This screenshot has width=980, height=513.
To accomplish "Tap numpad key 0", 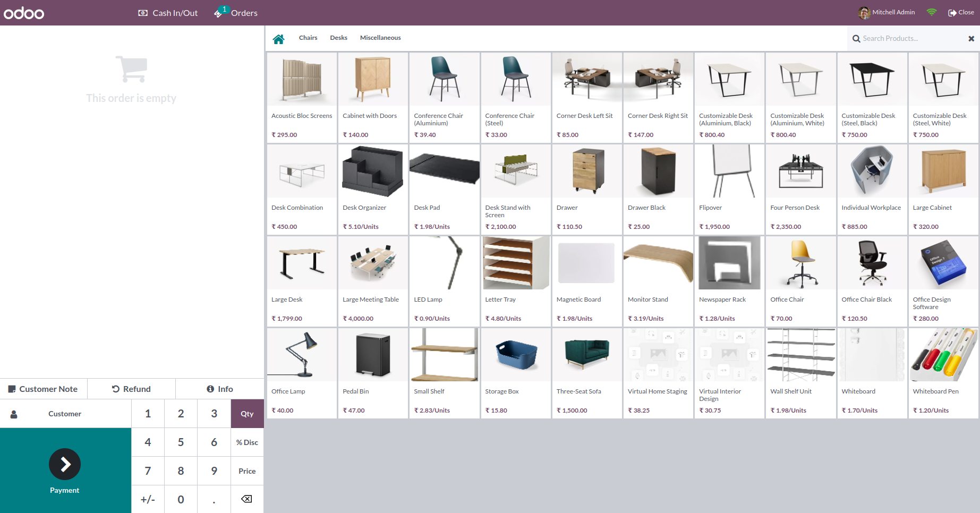I will tap(181, 499).
